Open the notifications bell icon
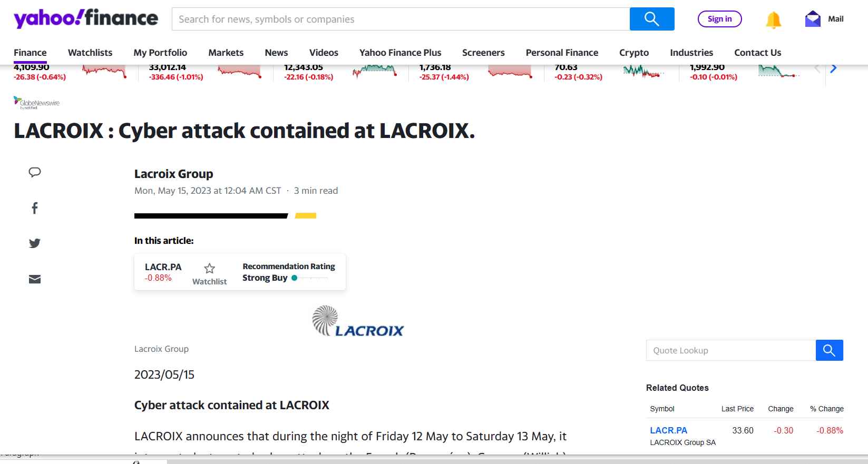This screenshot has width=868, height=464. pyautogui.click(x=773, y=19)
